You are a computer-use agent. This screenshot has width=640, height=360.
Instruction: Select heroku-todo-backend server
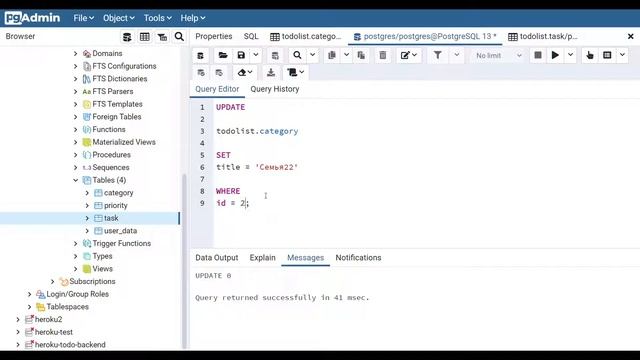[70, 344]
